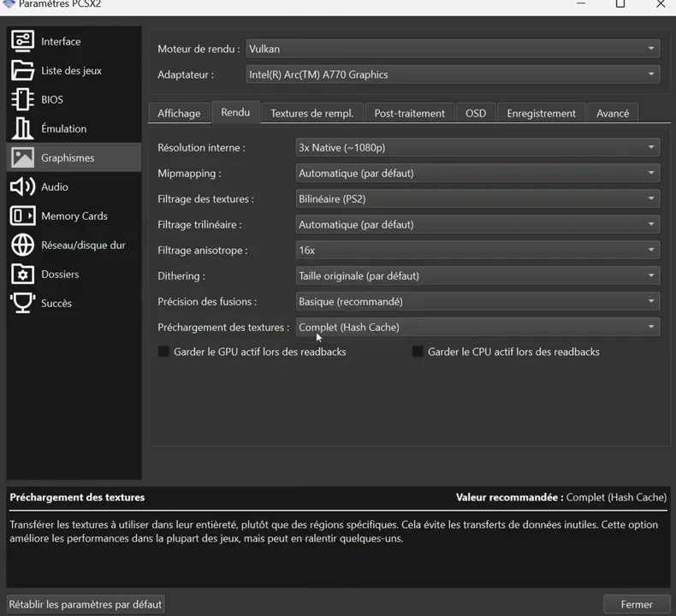The width and height of the screenshot is (676, 616).
Task: Switch to the Affichage tab
Action: pos(179,113)
